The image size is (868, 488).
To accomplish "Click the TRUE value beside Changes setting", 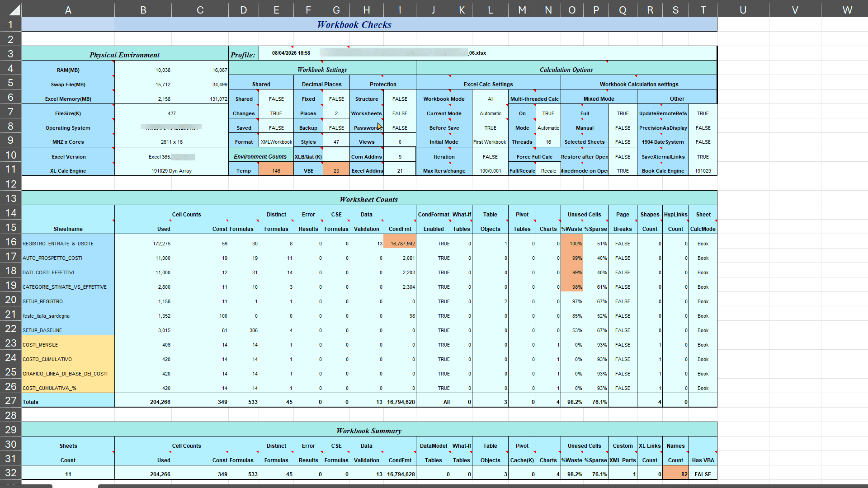I will [x=276, y=113].
